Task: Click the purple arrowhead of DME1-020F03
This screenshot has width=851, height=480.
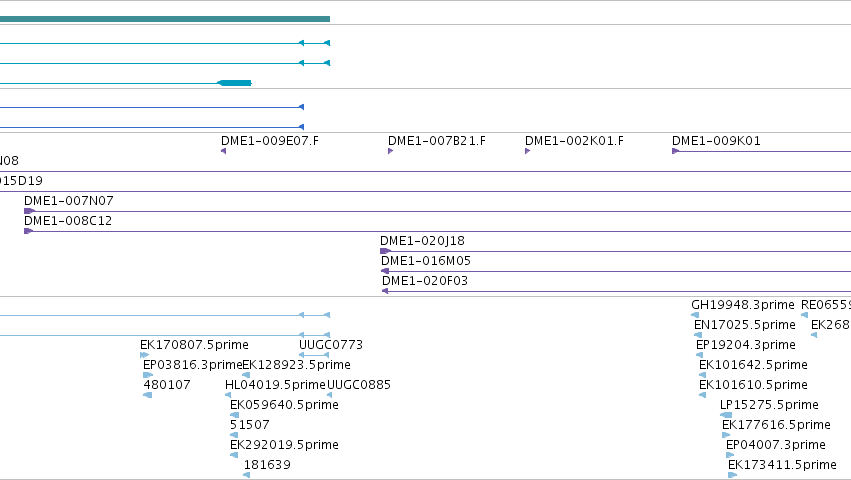Action: (x=385, y=291)
